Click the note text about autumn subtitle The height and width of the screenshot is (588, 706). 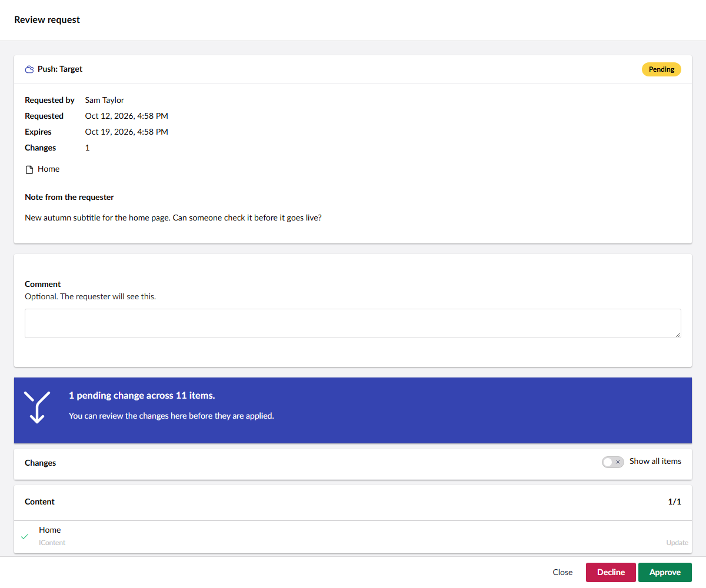[173, 218]
